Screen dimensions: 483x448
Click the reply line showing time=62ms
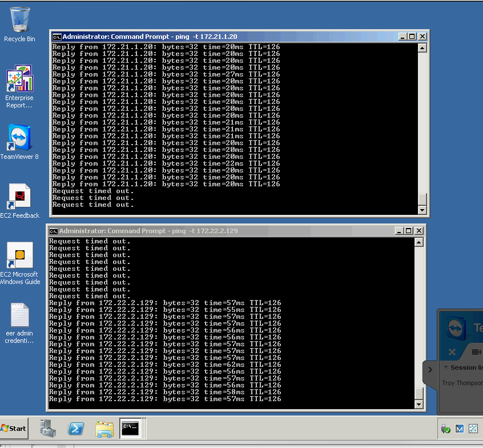tap(165, 365)
